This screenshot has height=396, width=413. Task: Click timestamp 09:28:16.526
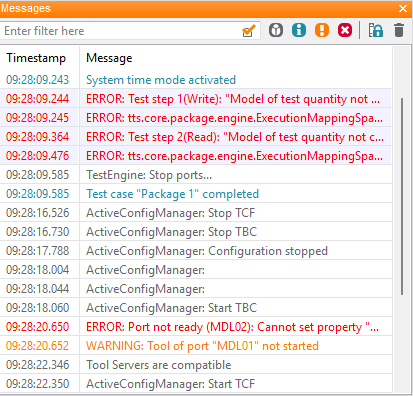pyautogui.click(x=37, y=213)
